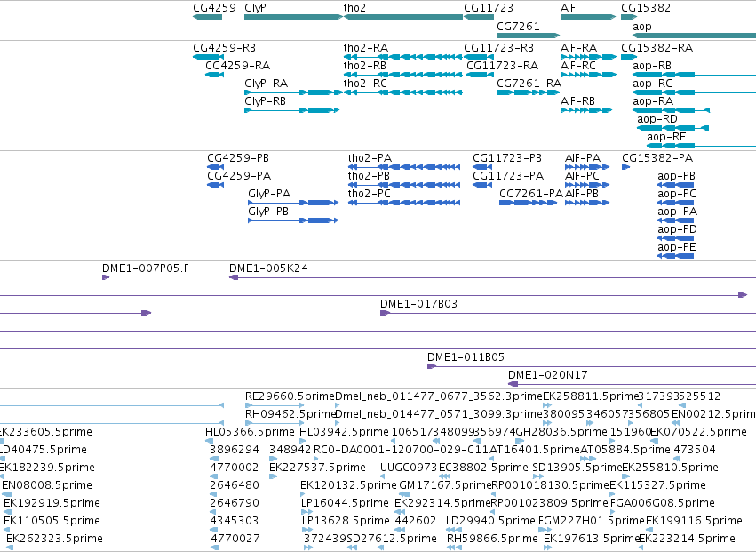Screen dimensions: 756x552
Task: Select the CG7261-PA protein label
Action: [531, 194]
